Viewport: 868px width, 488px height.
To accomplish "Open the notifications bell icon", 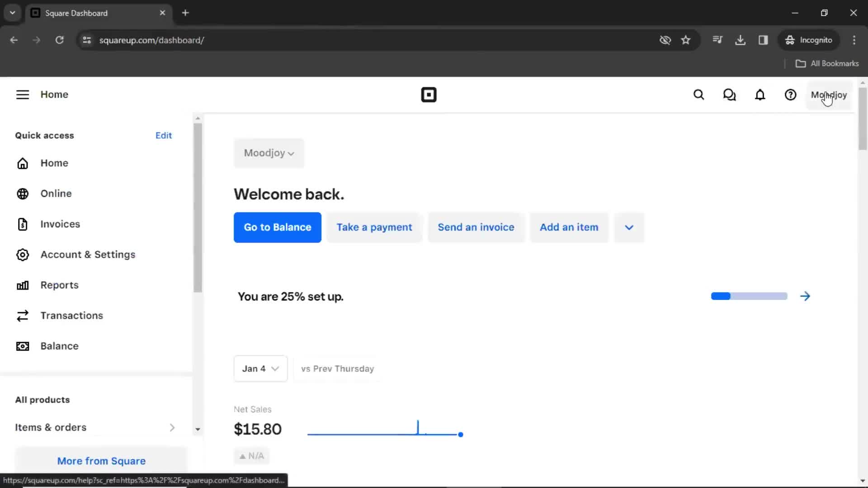I will [760, 95].
